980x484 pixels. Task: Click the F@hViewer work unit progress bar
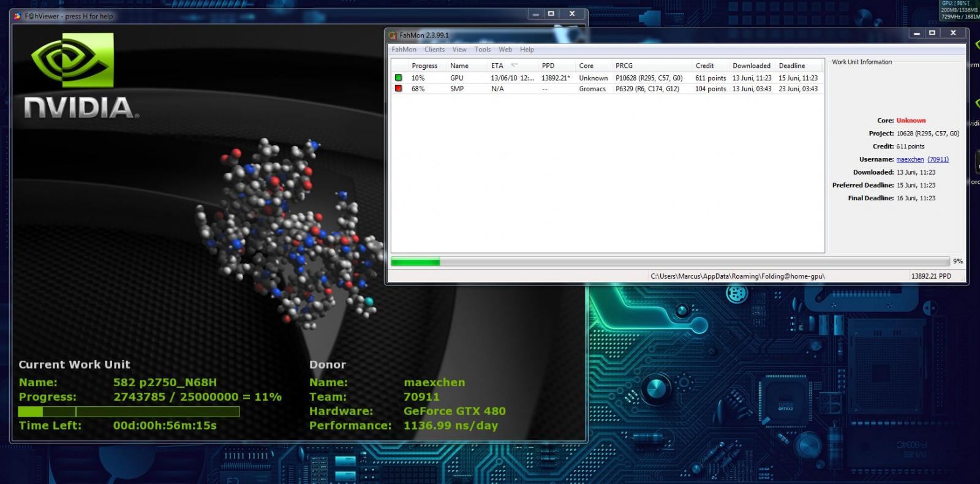pyautogui.click(x=129, y=412)
